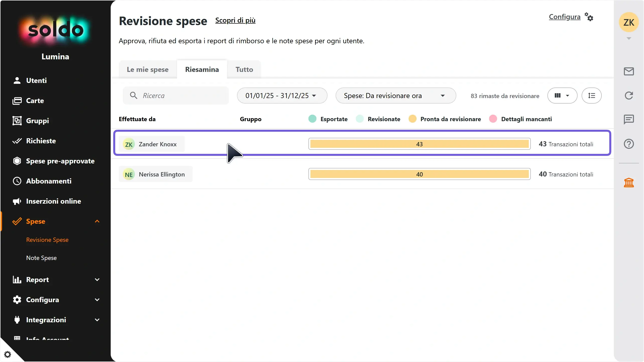Image resolution: width=644 pixels, height=362 pixels.
Task: Go to the Richieste menu label
Action: click(x=41, y=141)
